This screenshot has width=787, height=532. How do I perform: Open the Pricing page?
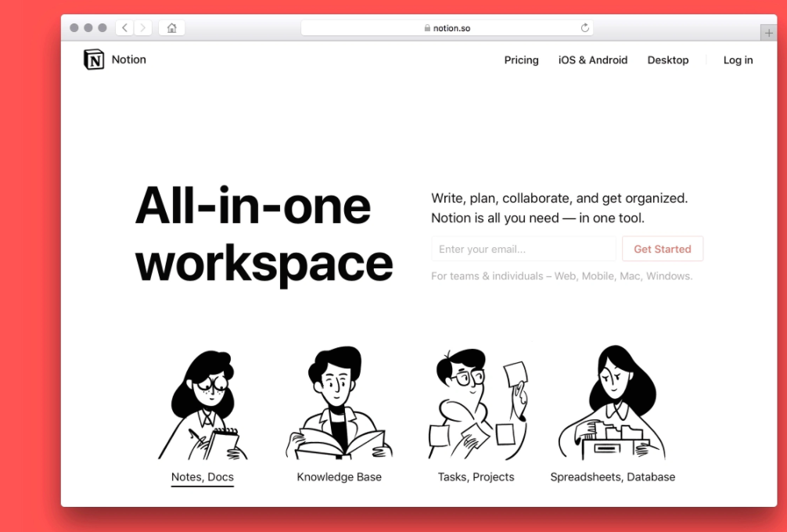coord(522,60)
